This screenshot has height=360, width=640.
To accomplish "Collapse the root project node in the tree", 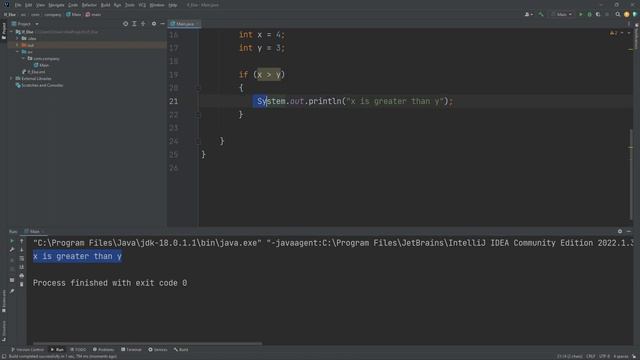I will pos(11,31).
